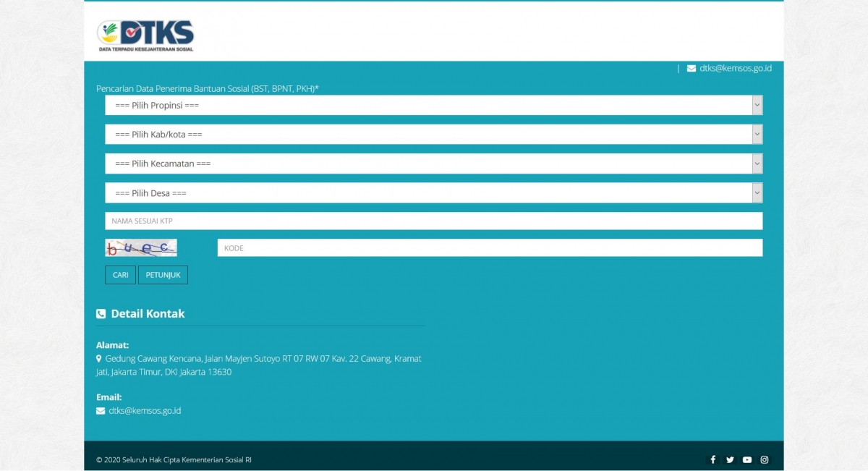Expand the Pilih Propinsi dropdown
Screen dimensions: 868x471
point(433,106)
